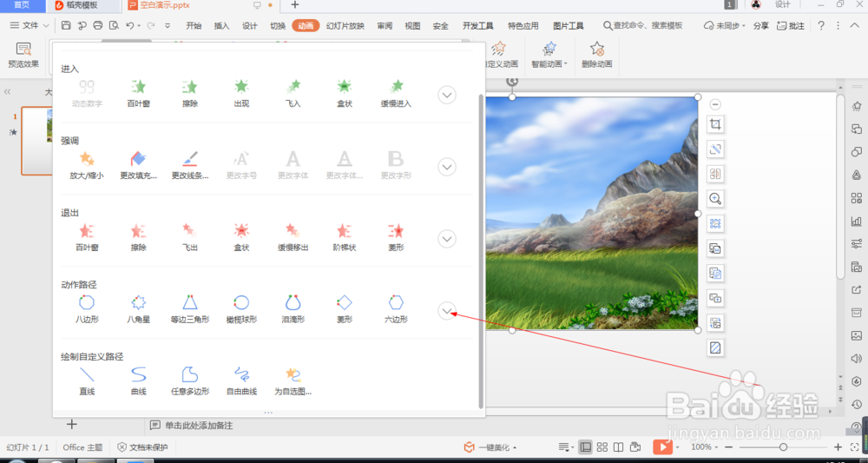Apply the 擦除 entrance effect
This screenshot has height=463, width=868.
click(x=190, y=93)
